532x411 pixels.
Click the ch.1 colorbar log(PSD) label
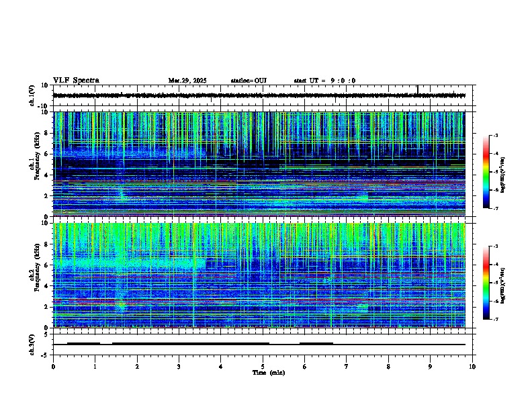tap(502, 175)
